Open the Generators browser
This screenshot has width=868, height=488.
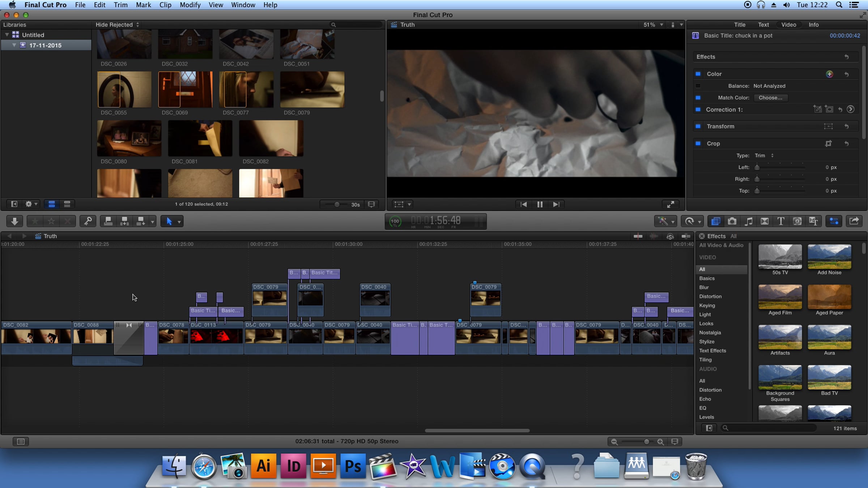(797, 221)
